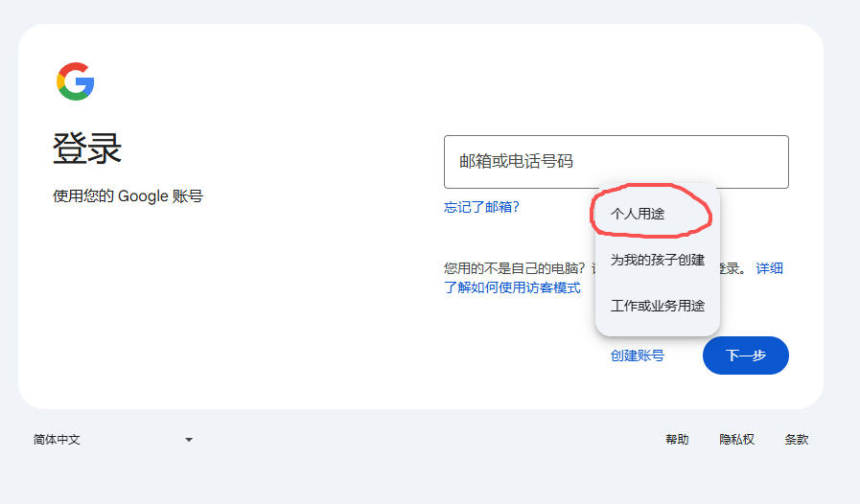Open the 忘记了邮箱? link
The image size is (860, 504).
pyautogui.click(x=481, y=206)
